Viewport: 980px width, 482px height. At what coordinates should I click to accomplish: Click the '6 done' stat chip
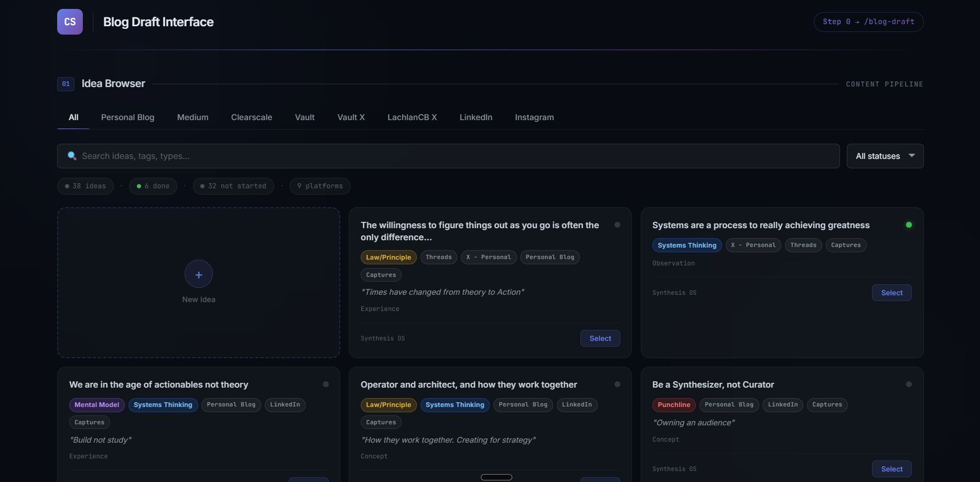point(153,186)
